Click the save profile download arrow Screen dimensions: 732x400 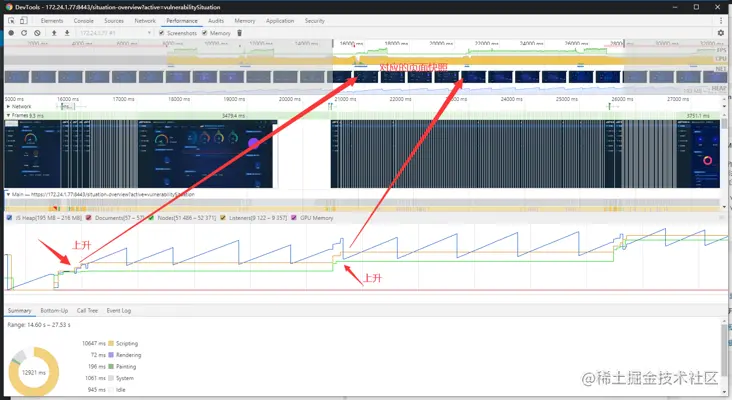click(x=67, y=33)
